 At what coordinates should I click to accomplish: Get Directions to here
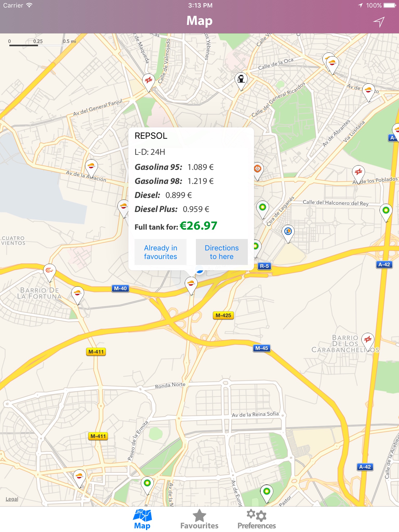(222, 252)
